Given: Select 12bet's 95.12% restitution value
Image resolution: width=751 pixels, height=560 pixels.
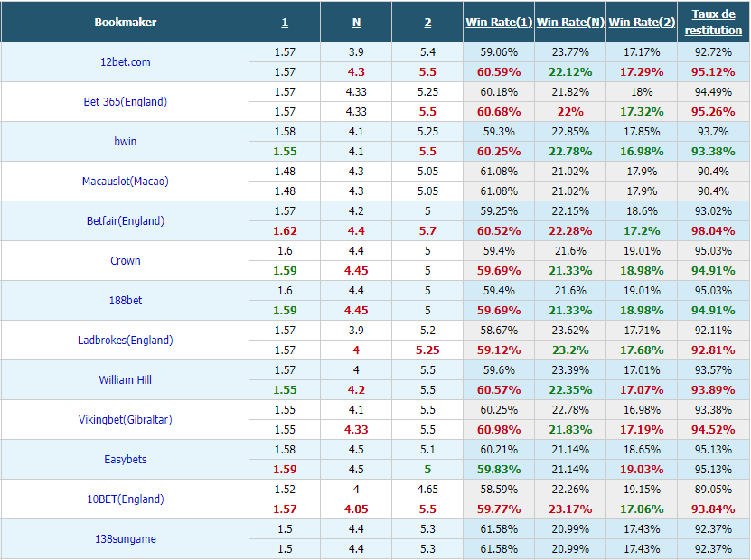Looking at the screenshot, I should point(713,71).
